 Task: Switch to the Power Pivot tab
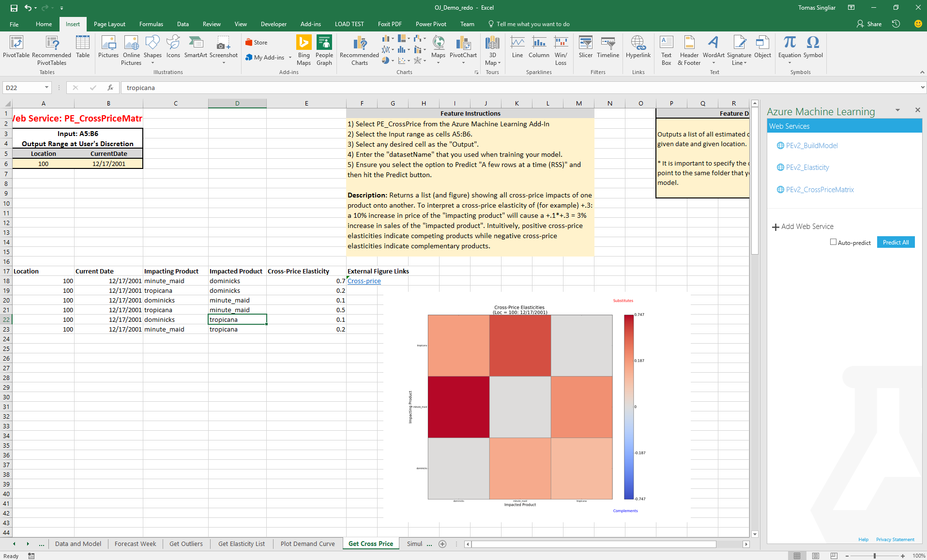[431, 24]
